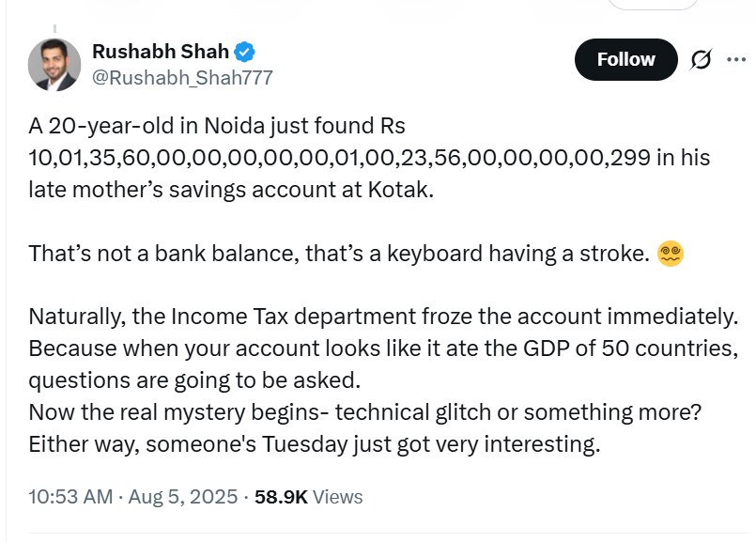Follow Rushabh Shah's account

(625, 59)
